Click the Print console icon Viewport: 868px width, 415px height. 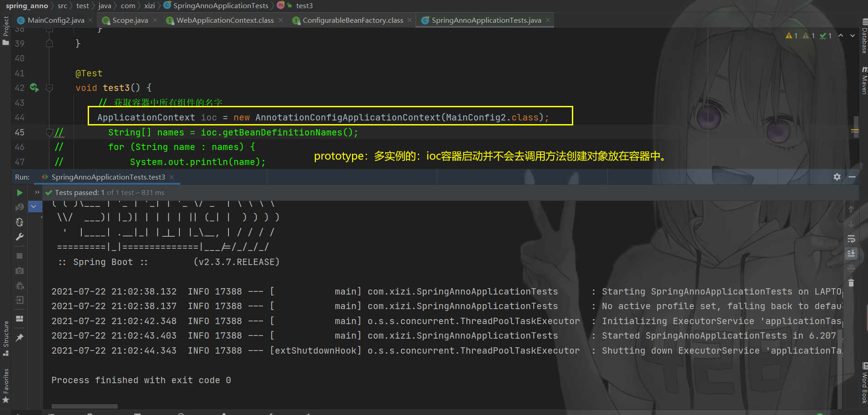click(851, 268)
